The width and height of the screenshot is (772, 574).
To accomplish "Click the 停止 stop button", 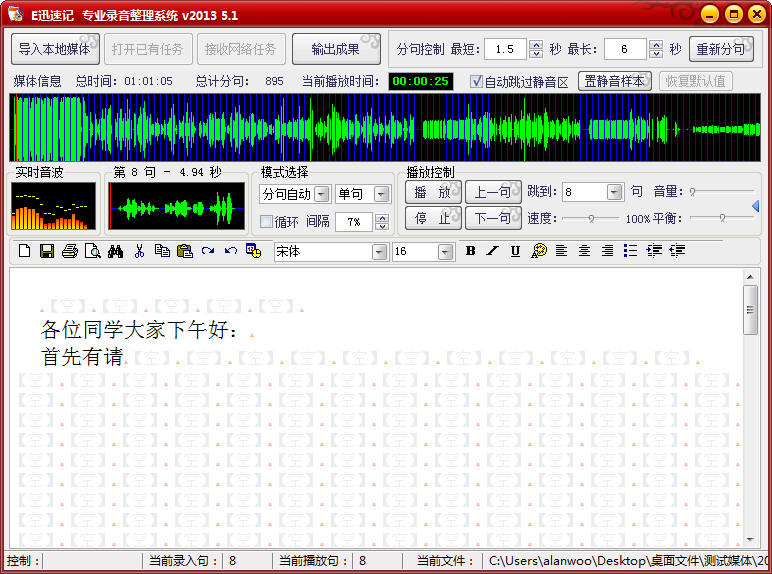I will 433,218.
